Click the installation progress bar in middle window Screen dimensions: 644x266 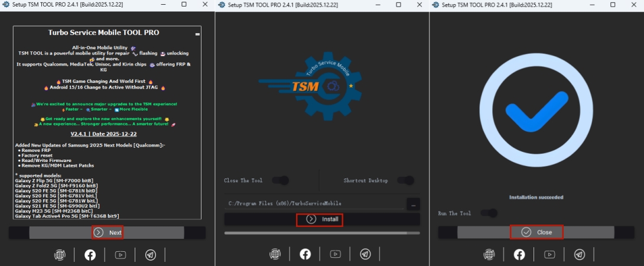[322, 233]
